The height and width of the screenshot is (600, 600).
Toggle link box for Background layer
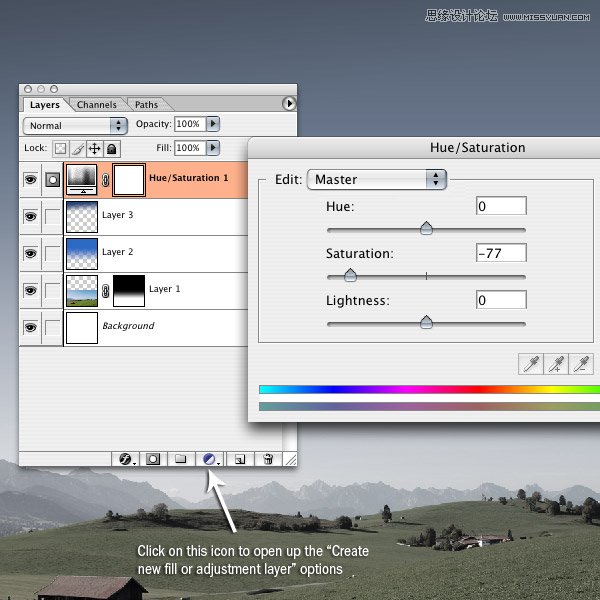click(52, 328)
